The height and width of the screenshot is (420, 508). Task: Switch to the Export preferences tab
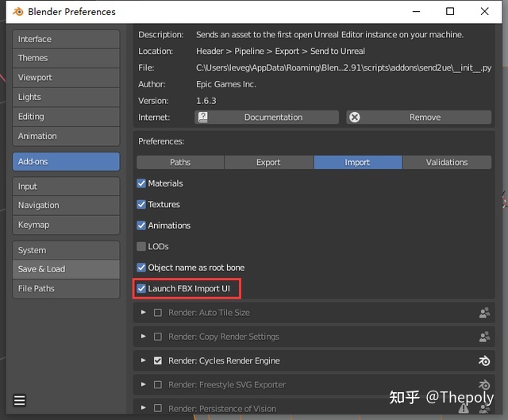(268, 162)
